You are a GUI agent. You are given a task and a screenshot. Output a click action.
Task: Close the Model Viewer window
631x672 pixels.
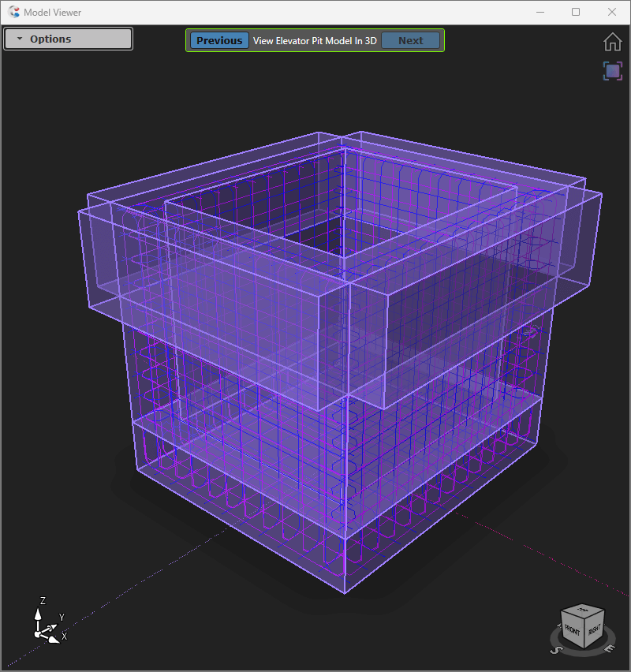612,12
